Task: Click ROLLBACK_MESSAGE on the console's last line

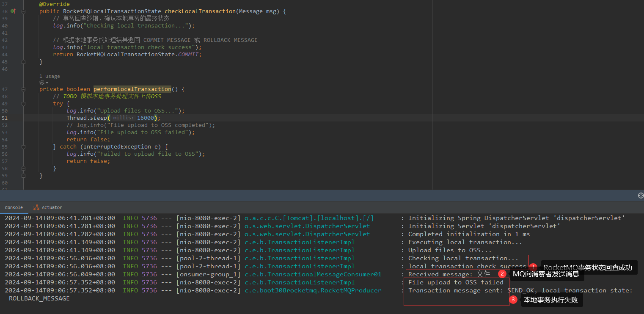Action: click(x=39, y=299)
